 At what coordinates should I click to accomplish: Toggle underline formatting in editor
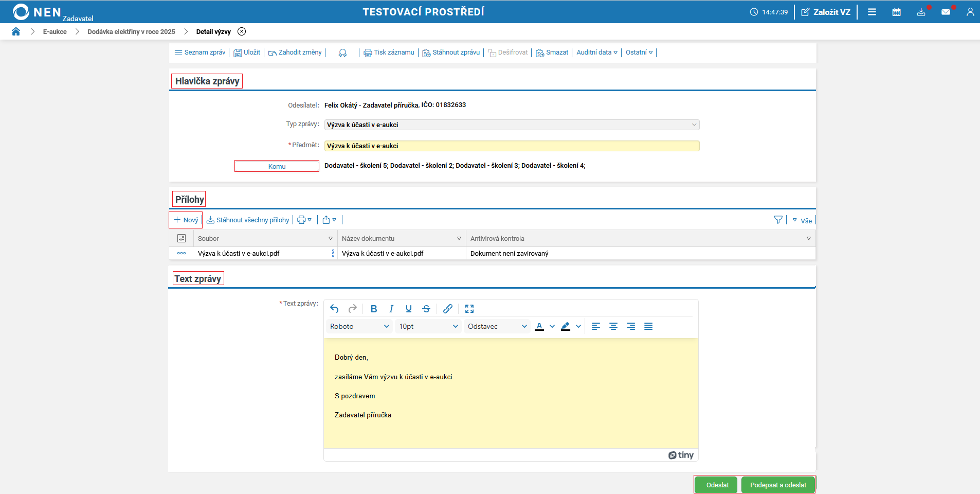(x=409, y=309)
